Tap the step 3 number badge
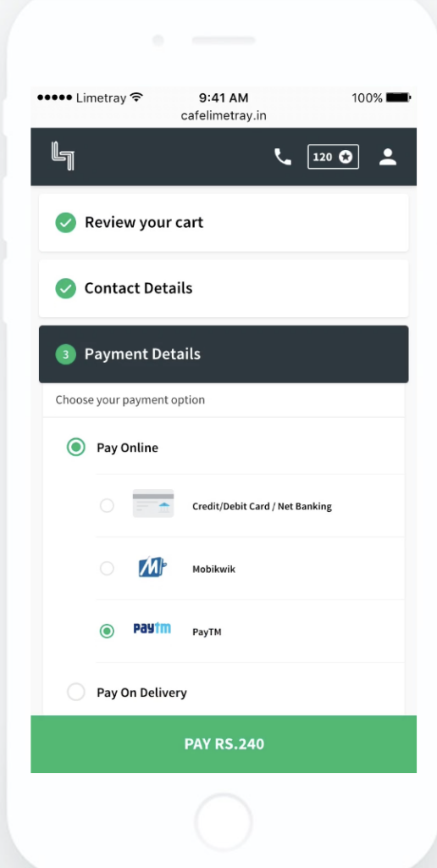 click(66, 354)
